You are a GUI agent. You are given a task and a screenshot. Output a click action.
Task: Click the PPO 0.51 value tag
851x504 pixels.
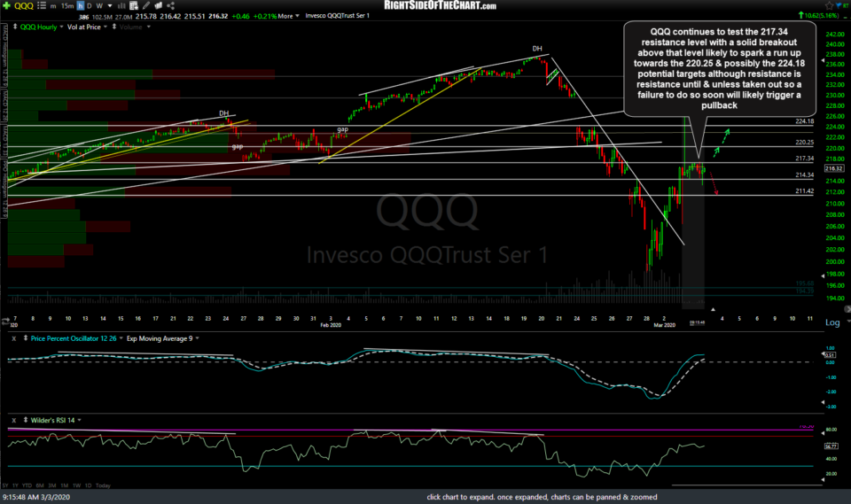(830, 355)
